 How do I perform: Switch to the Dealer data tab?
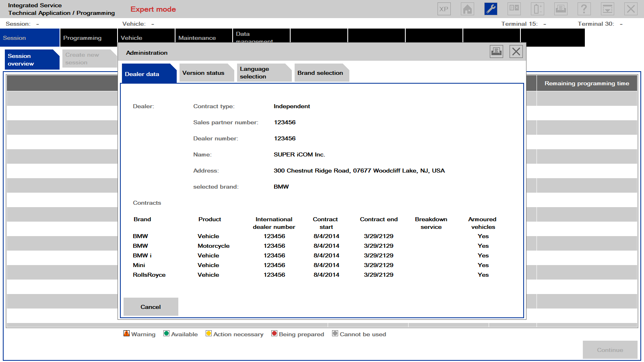pos(149,74)
